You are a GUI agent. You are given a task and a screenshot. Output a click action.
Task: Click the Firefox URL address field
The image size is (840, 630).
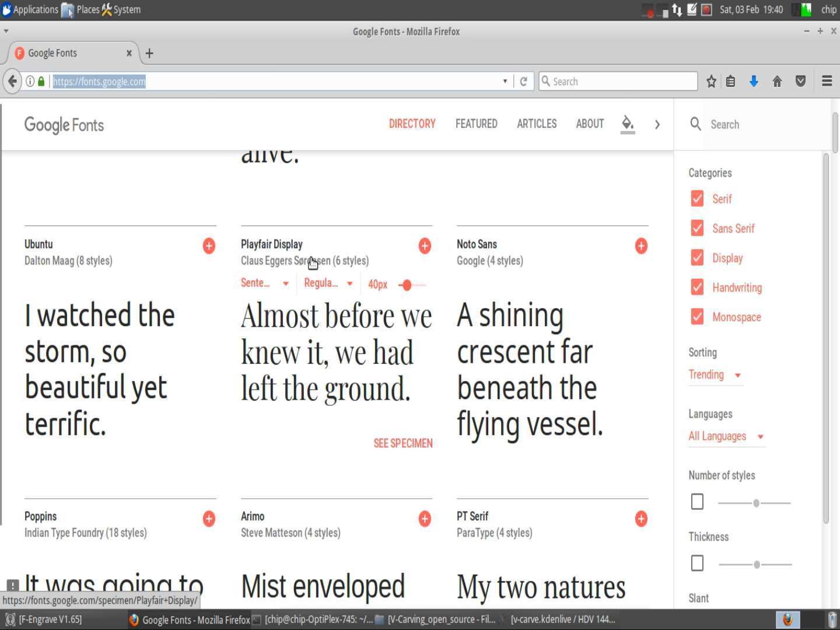coord(274,82)
